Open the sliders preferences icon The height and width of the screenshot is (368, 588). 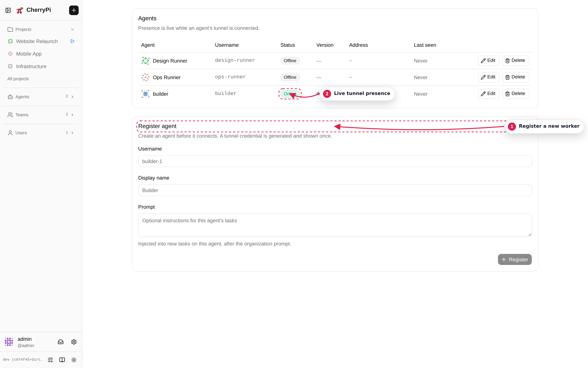pyautogui.click(x=50, y=360)
